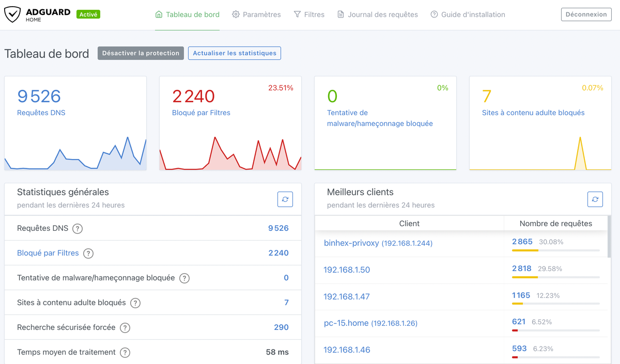Click the document icon beside Journal des requêtes
Image resolution: width=620 pixels, height=364 pixels.
340,14
